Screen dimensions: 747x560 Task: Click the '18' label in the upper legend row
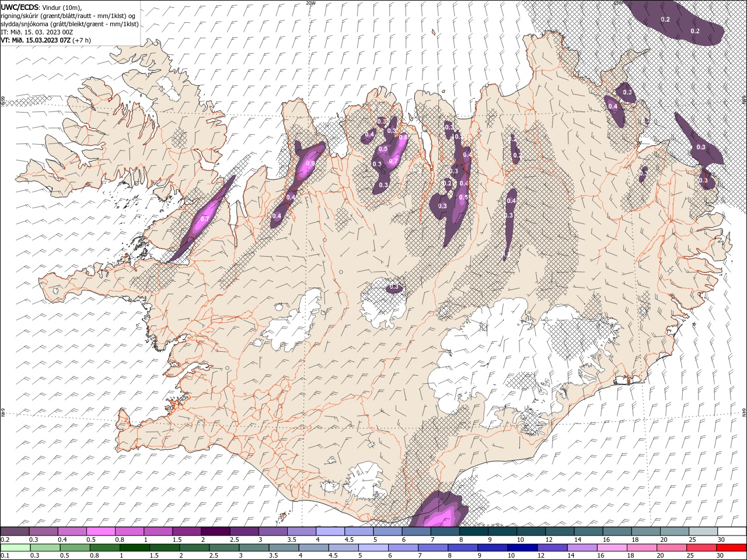pos(635,540)
